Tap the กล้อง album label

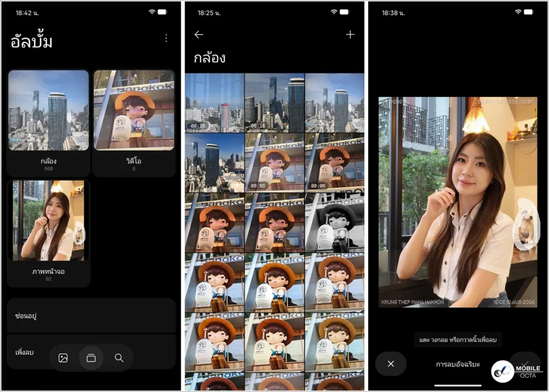click(48, 161)
